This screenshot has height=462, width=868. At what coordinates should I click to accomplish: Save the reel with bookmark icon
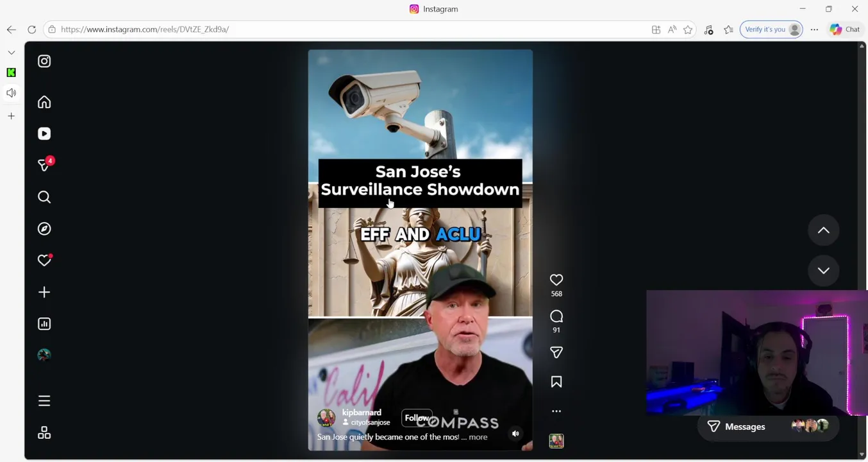(x=556, y=382)
